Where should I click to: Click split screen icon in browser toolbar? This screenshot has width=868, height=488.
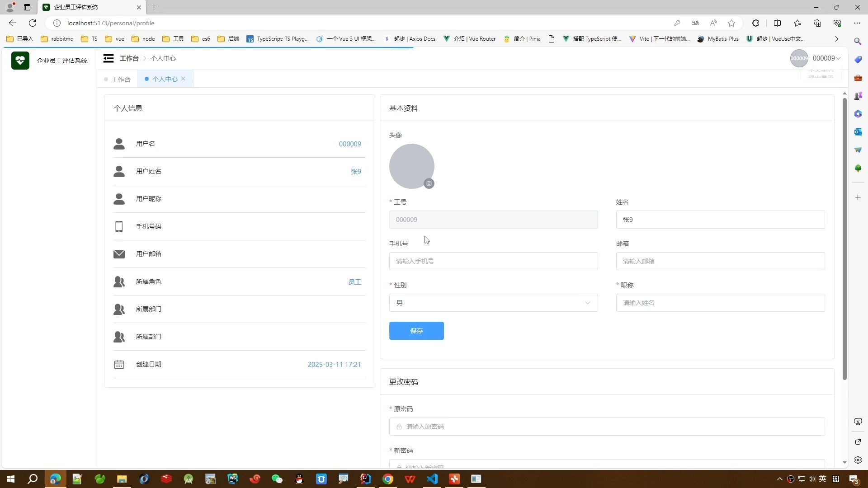coord(777,23)
